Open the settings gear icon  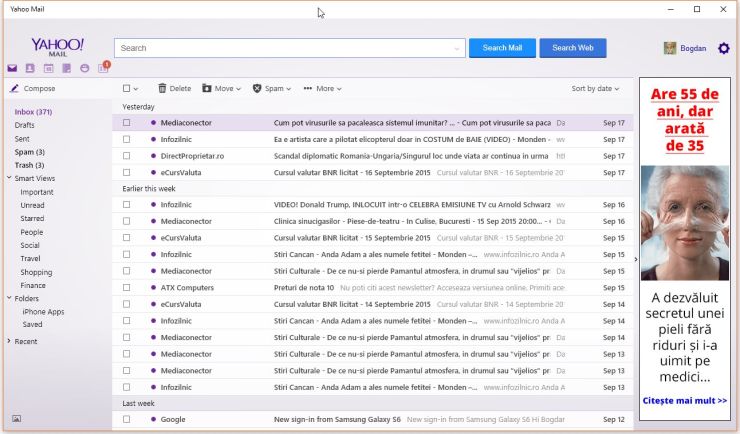(724, 48)
